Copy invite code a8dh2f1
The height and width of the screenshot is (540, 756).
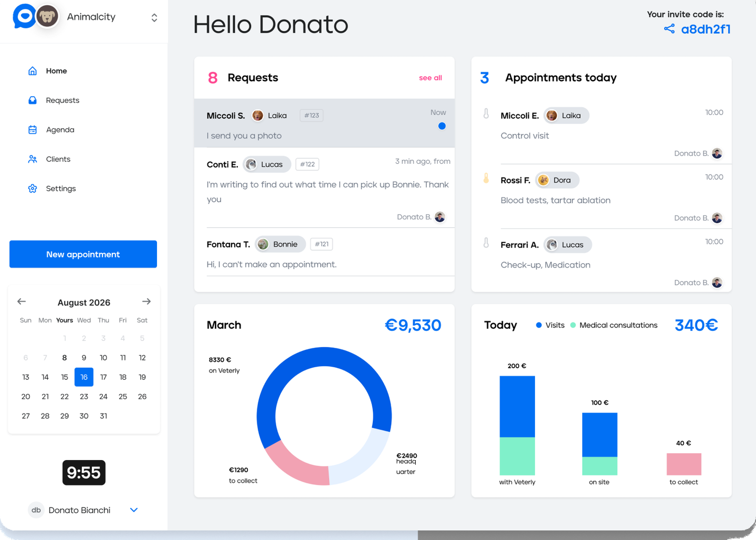(x=706, y=29)
